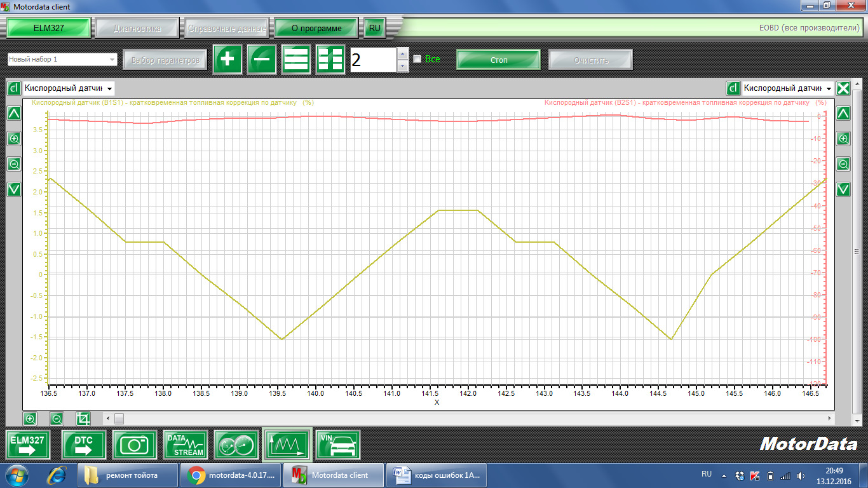Click fit-to-window icon below the chart
Screen dimensions: 868x488
click(83, 419)
